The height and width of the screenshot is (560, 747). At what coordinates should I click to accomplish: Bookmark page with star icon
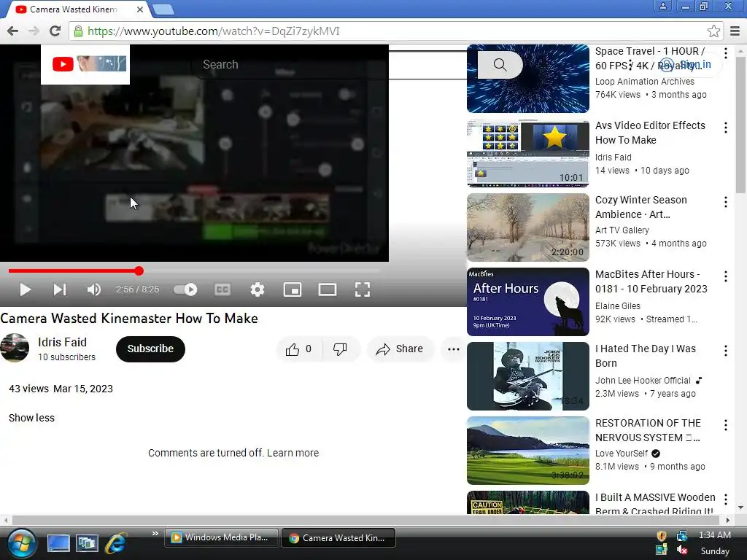(x=713, y=31)
